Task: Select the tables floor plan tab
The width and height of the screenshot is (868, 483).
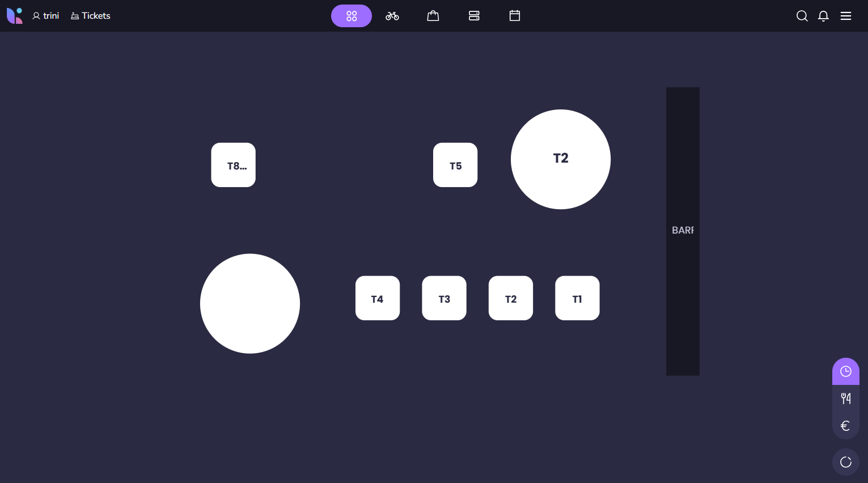Action: coord(352,16)
